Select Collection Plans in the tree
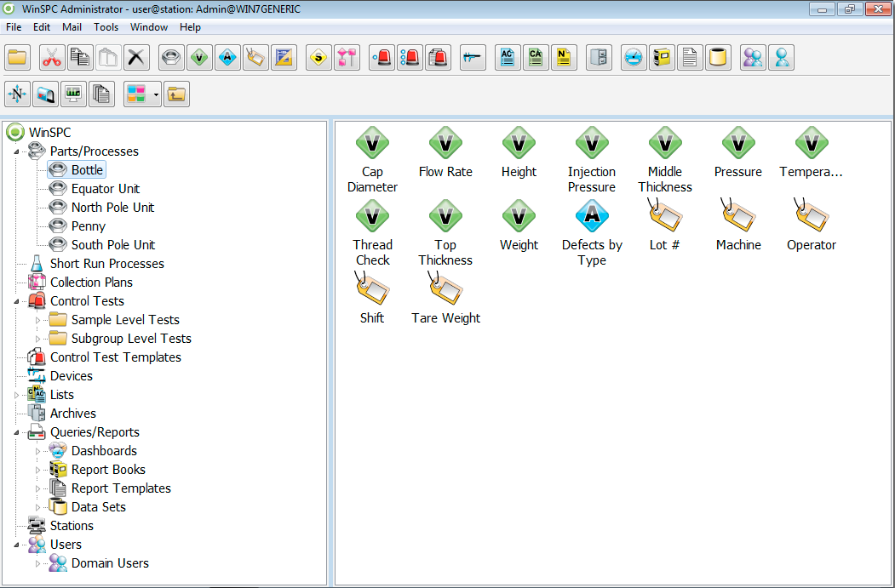This screenshot has height=588, width=895. [91, 283]
